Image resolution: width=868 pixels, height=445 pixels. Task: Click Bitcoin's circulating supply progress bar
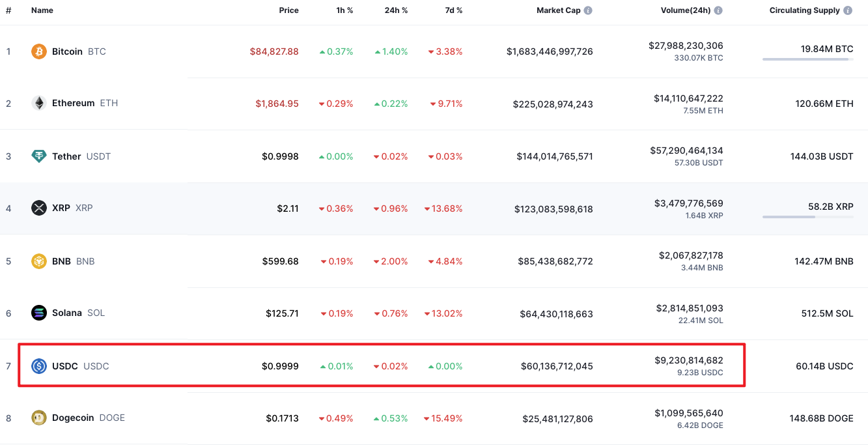[807, 59]
